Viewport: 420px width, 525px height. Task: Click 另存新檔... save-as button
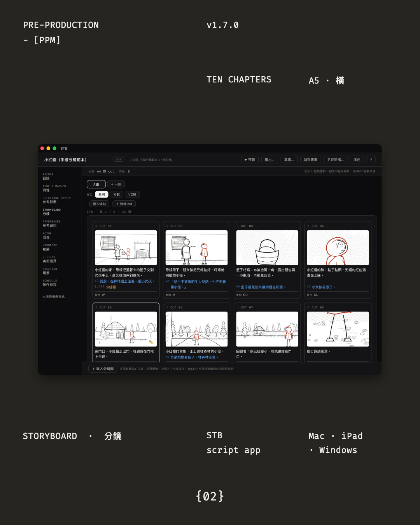click(335, 160)
